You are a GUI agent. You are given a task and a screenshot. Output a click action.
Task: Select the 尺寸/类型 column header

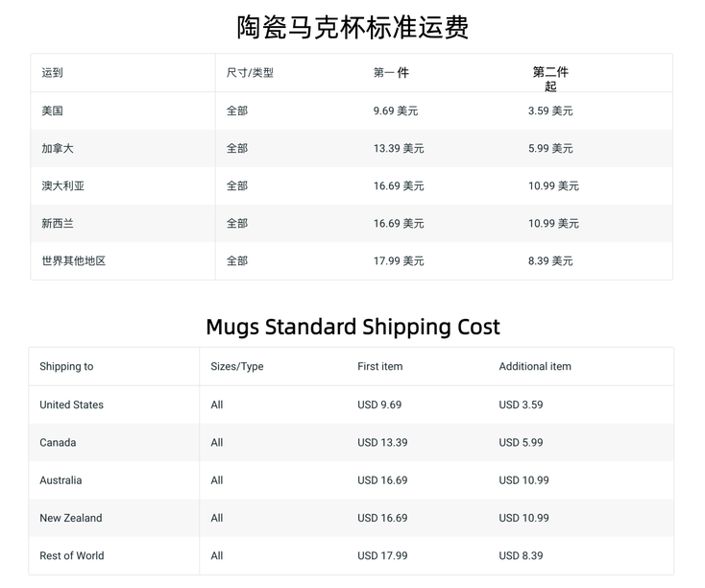point(250,73)
